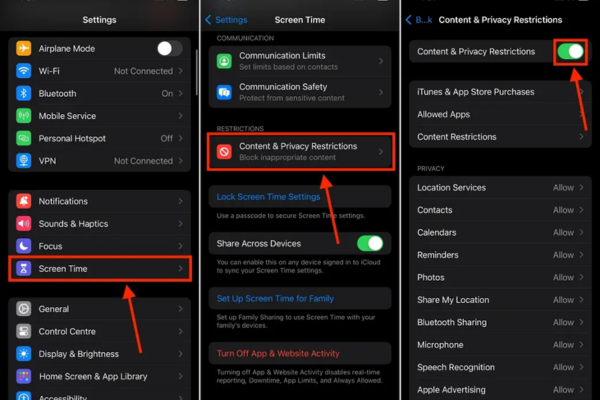This screenshot has height=400, width=600.
Task: Open Notifications settings row
Action: click(x=100, y=201)
